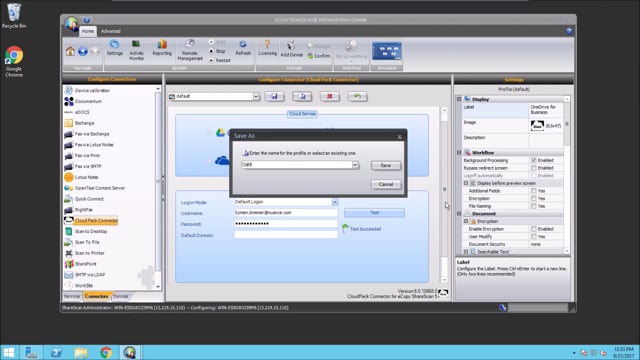Viewport: 640px width, 360px height.
Task: Open Google Chrome from the taskbar
Action: click(x=106, y=352)
